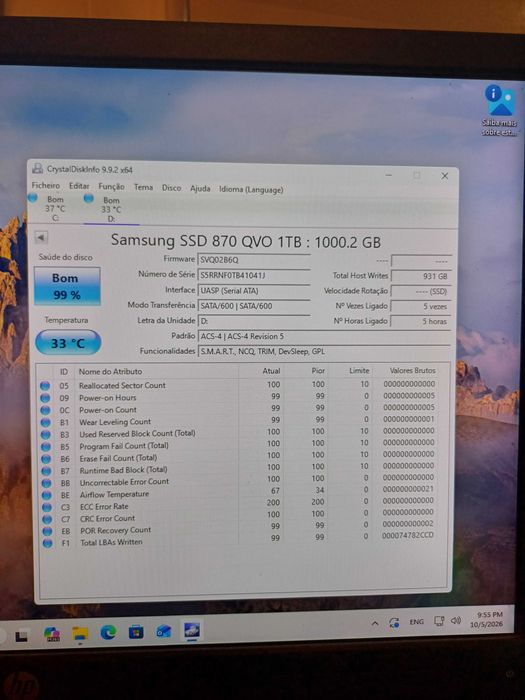This screenshot has width=525, height=700.
Task: Open the Ajuda menu
Action: tap(200, 188)
